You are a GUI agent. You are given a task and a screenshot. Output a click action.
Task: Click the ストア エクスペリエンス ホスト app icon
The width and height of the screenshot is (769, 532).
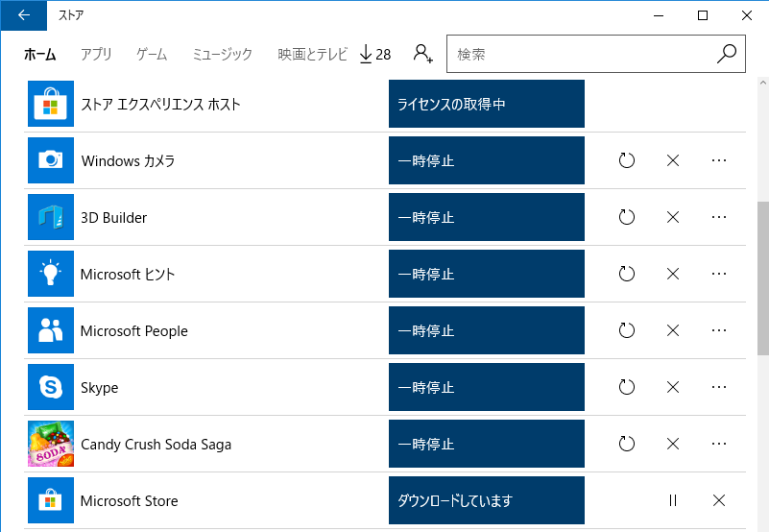pos(51,104)
